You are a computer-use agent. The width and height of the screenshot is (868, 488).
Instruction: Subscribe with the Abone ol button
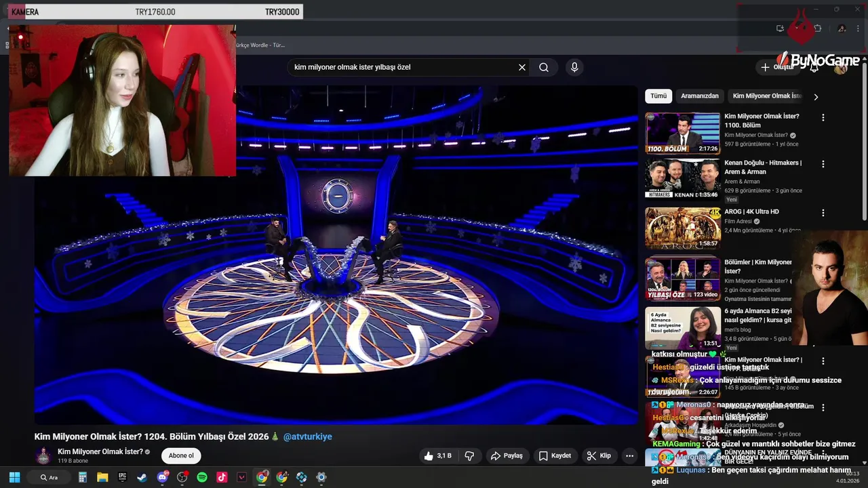(x=181, y=455)
